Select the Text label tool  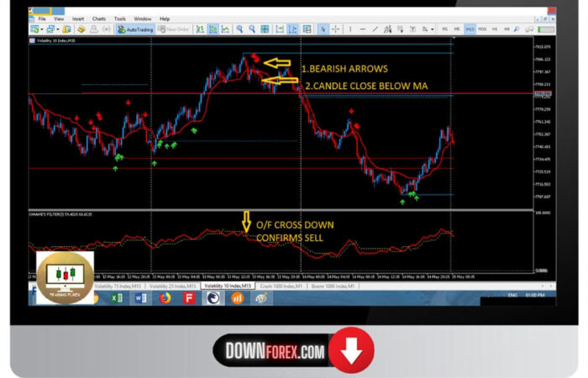tap(412, 29)
